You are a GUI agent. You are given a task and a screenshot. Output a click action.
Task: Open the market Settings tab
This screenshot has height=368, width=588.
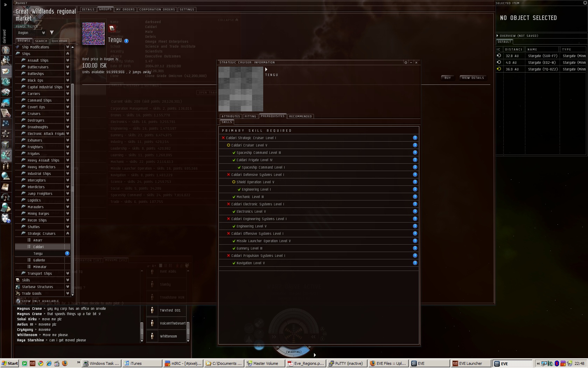click(x=187, y=9)
